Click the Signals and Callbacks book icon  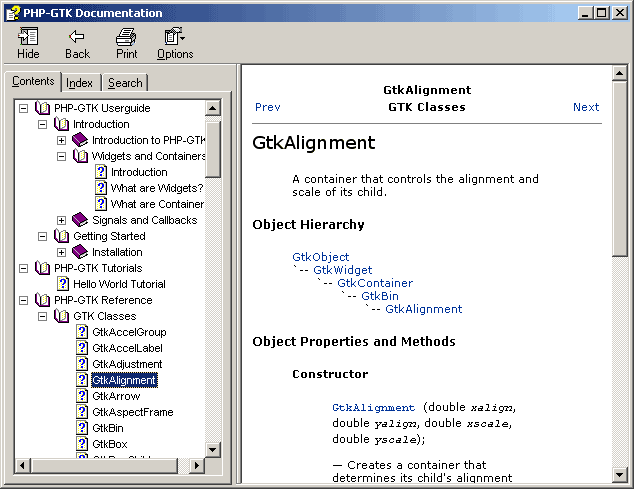pyautogui.click(x=80, y=220)
